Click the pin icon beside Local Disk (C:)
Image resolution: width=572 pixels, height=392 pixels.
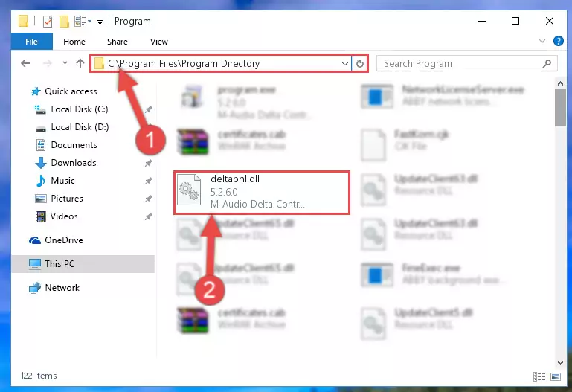(148, 109)
